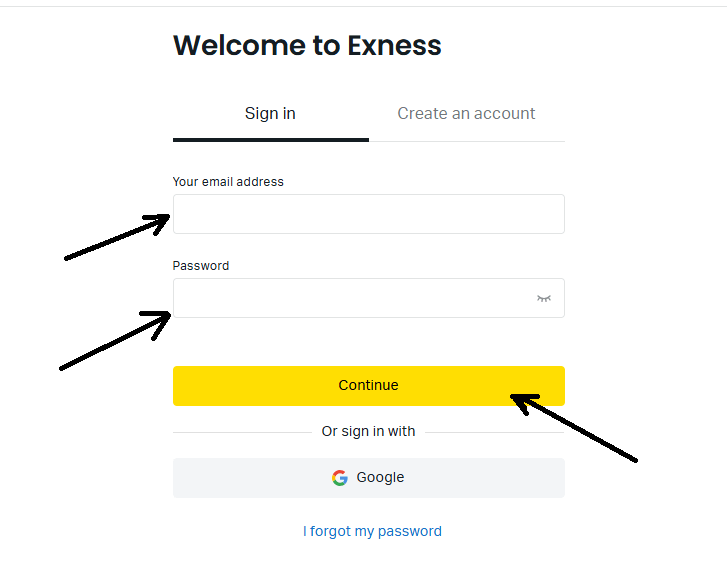Focus the email address input field

click(x=369, y=214)
